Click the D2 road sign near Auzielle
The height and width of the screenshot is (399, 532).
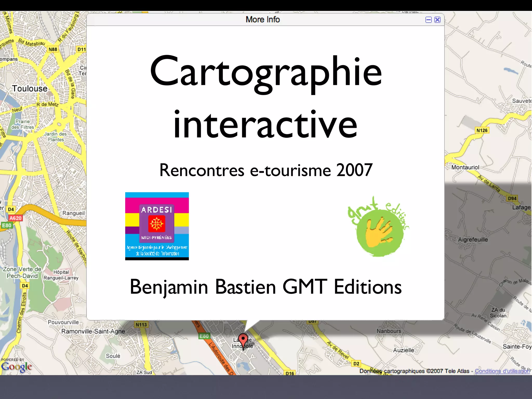[x=356, y=364]
